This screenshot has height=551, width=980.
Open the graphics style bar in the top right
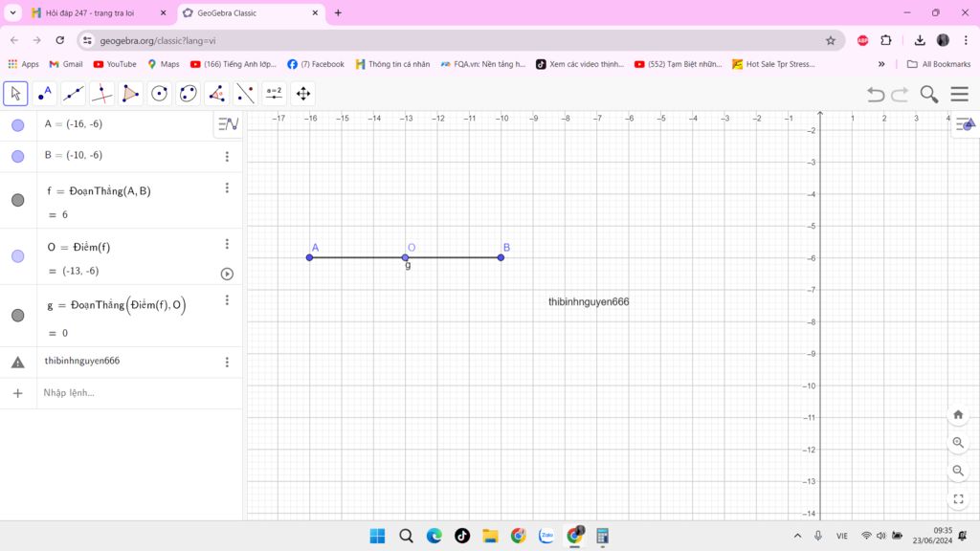point(965,124)
